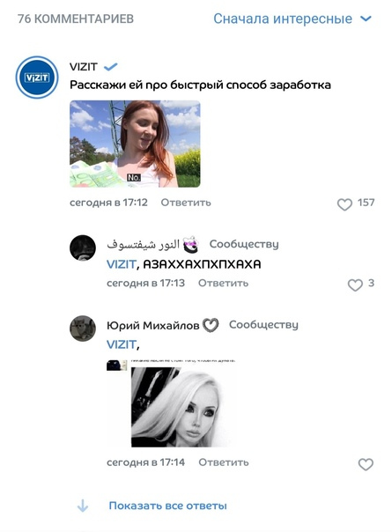
Task: Like the АЗАХХАХПХПХАХА reply
Action: [x=355, y=285]
